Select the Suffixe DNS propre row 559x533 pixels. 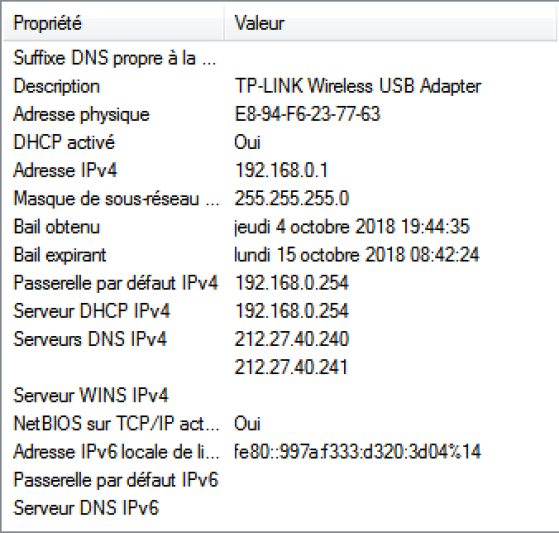pyautogui.click(x=280, y=58)
